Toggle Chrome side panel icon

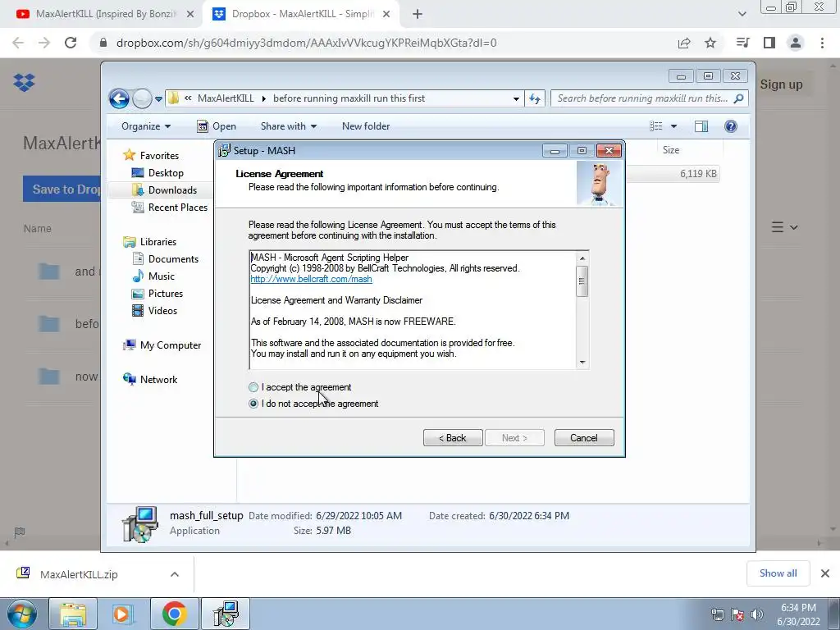tap(769, 43)
